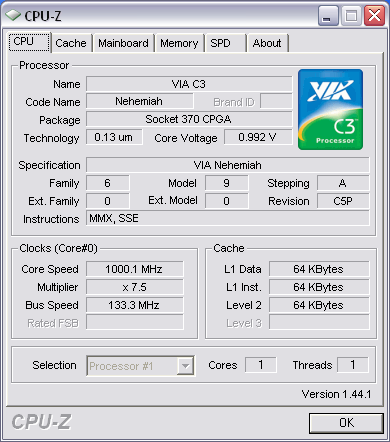390x442 pixels.
Task: Click the Core Speed value 1000.1 MHz
Action: pos(135,269)
